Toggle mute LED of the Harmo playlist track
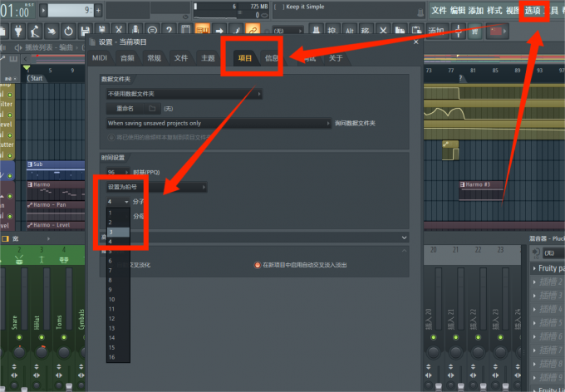565x392 pixels. 10,196
